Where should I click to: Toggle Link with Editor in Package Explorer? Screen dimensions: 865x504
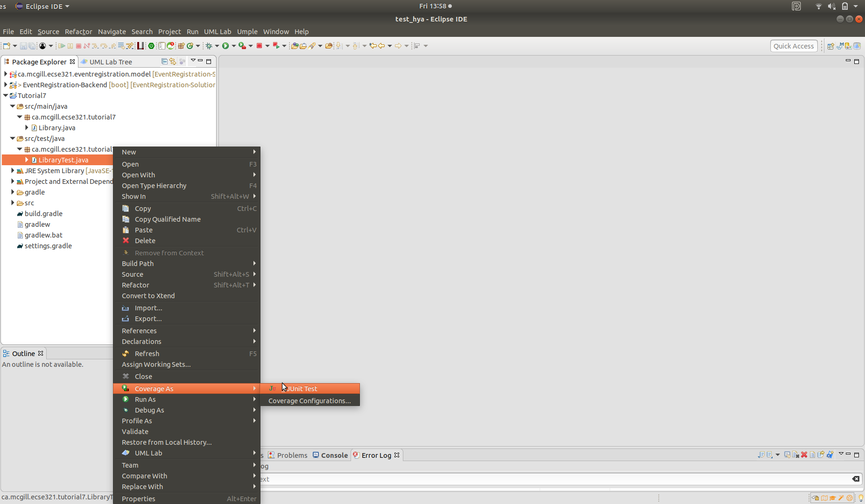click(x=173, y=62)
